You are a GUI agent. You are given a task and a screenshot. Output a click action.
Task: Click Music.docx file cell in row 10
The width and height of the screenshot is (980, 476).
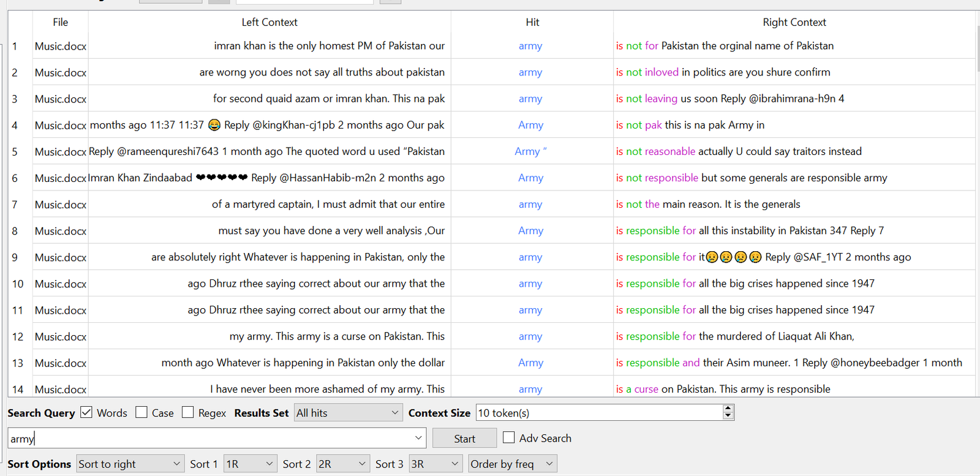(61, 284)
